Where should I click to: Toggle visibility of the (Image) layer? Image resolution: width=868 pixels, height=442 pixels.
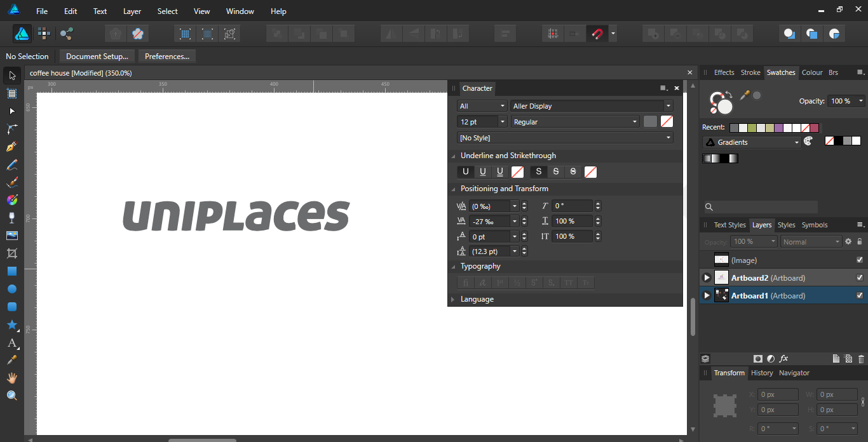pyautogui.click(x=860, y=260)
